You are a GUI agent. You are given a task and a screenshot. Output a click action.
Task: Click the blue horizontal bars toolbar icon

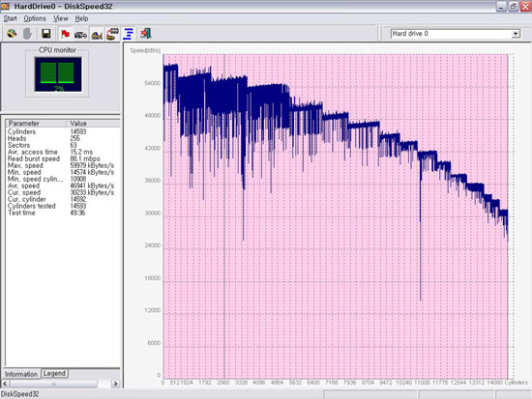[129, 34]
